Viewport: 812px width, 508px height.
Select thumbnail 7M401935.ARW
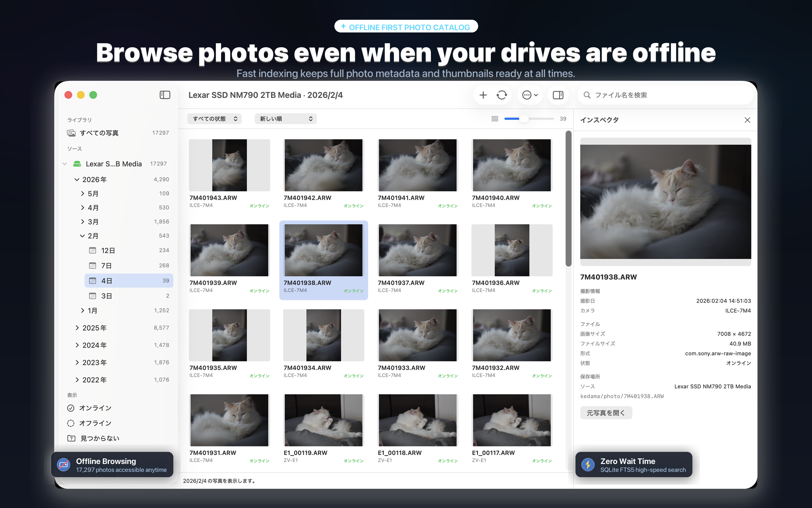[x=230, y=335]
